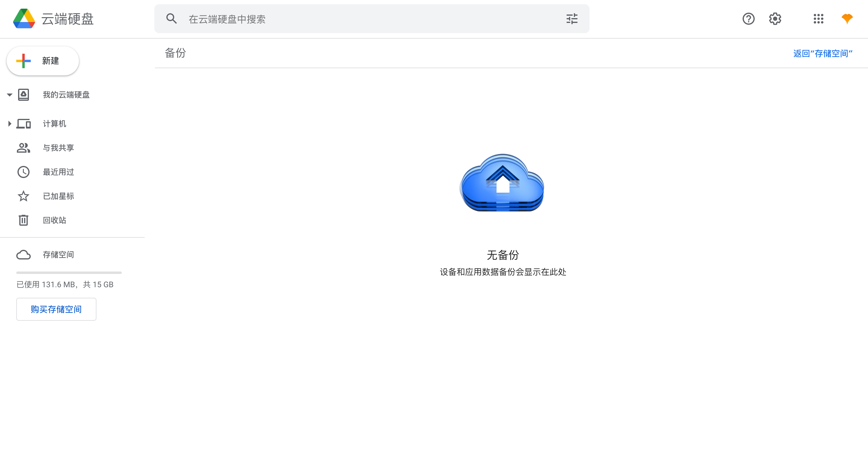Click the storage usage progress bar
868x461 pixels.
point(69,273)
